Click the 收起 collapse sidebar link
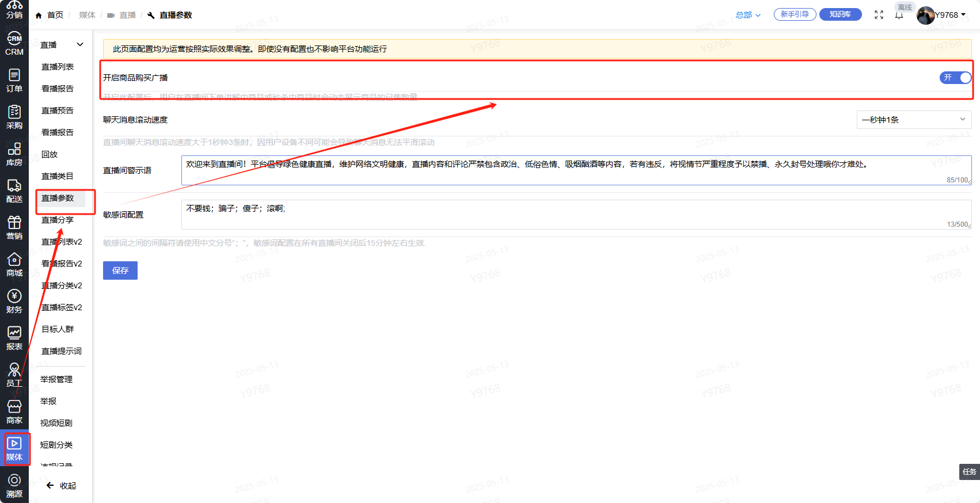Viewport: 980px width, 503px height. pos(61,486)
